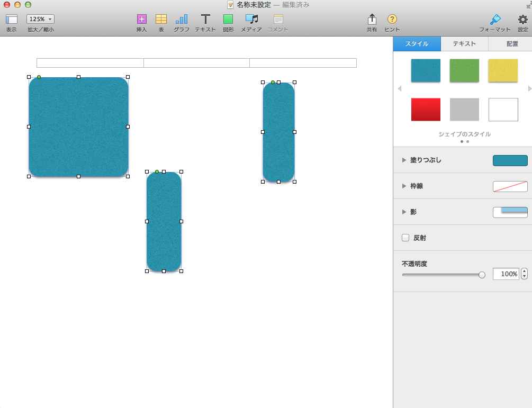Viewport: 532px width, 408px height.
Task: Switch to the テキスト tab
Action: (464, 44)
